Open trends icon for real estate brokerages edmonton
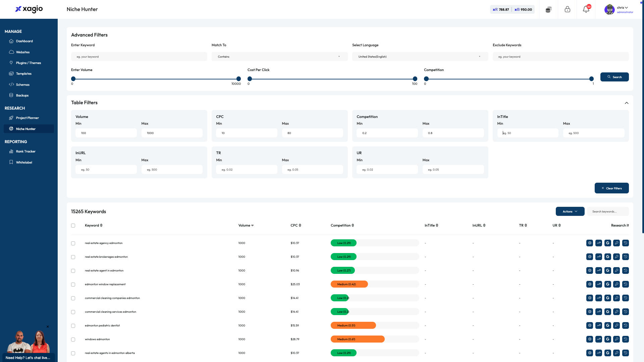The height and width of the screenshot is (362, 644). coord(599,257)
